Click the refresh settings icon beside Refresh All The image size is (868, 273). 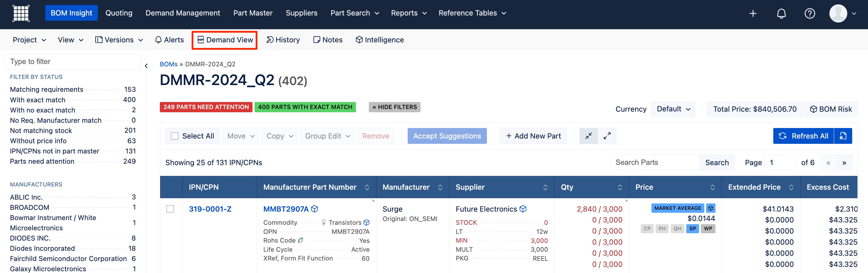pyautogui.click(x=843, y=136)
